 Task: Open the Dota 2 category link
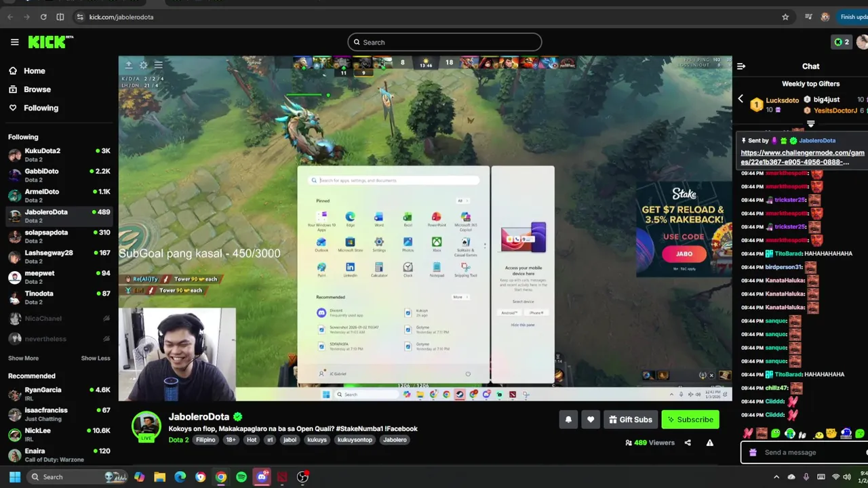(178, 440)
